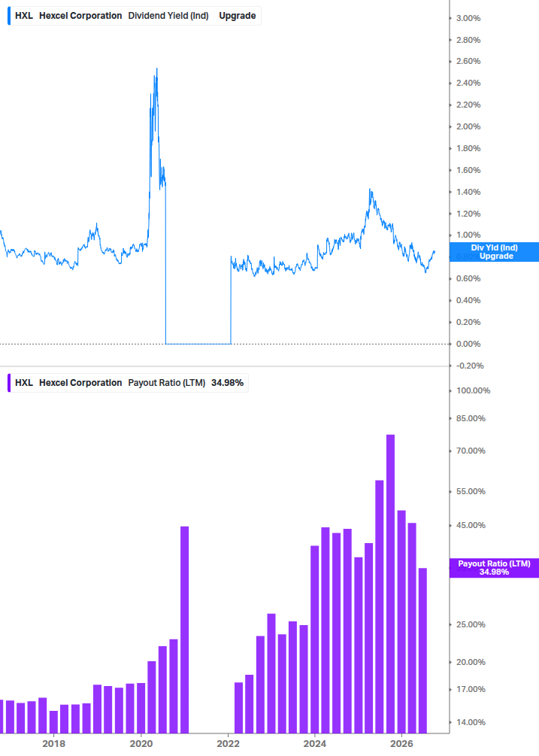
Task: Click the 2022 label on the time axis
Action: click(x=228, y=743)
